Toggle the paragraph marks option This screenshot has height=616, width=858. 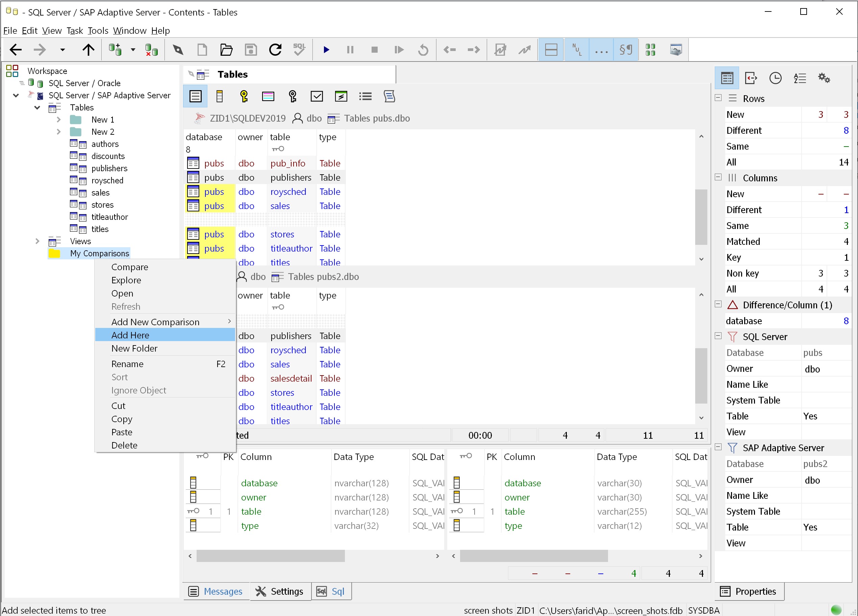pos(626,50)
